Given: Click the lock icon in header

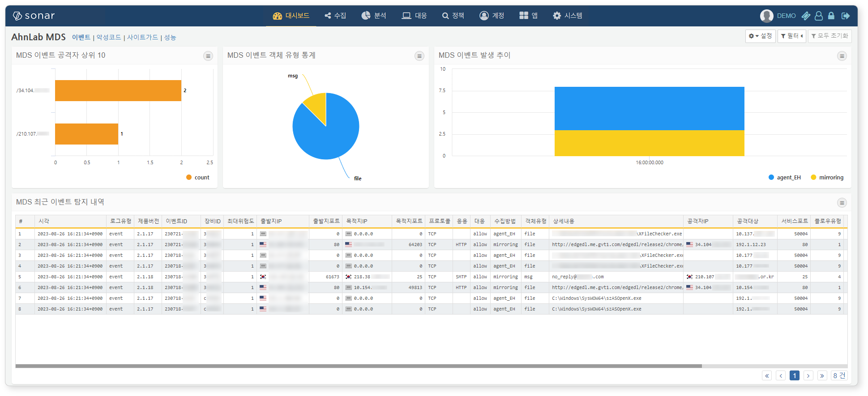Looking at the screenshot, I should coord(831,16).
